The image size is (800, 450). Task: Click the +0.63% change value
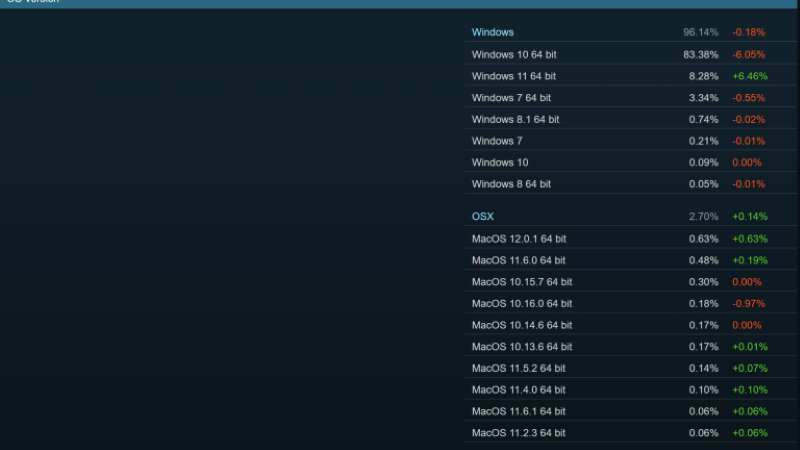pyautogui.click(x=749, y=239)
